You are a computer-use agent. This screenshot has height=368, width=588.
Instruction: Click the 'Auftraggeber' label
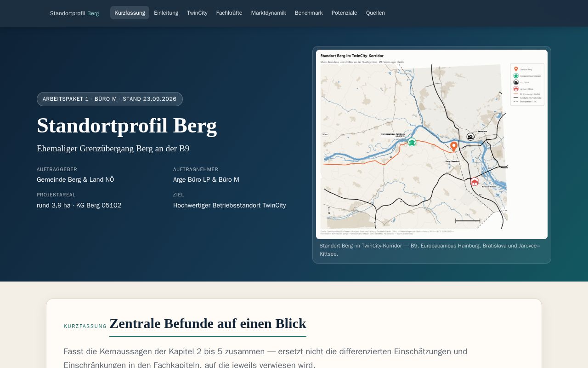[57, 170]
